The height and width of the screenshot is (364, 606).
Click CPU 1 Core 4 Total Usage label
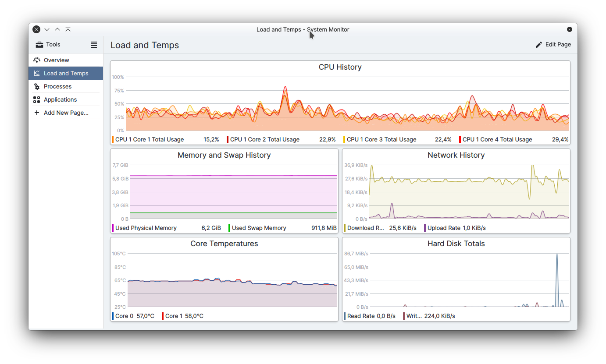pyautogui.click(x=497, y=139)
